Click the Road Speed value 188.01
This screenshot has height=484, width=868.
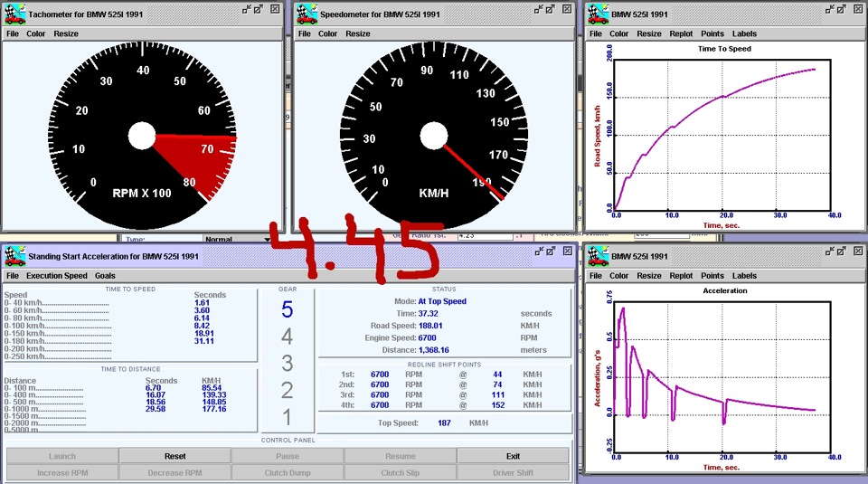coord(430,326)
